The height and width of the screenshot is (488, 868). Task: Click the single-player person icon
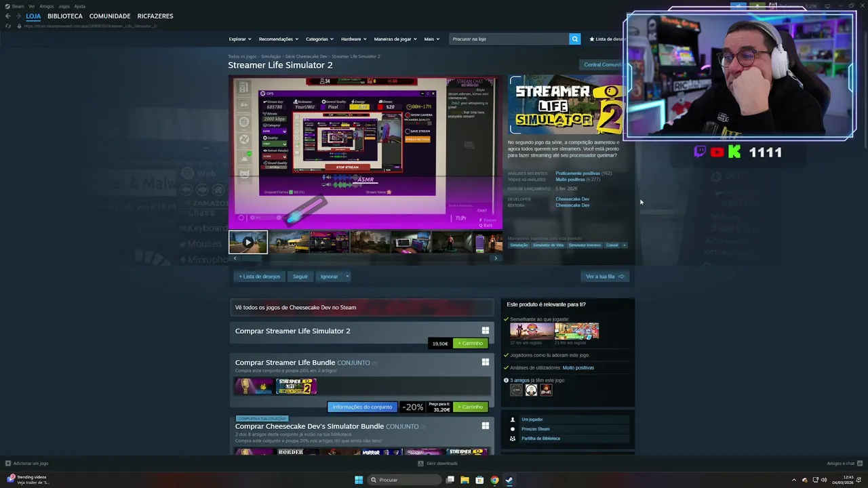[513, 420]
